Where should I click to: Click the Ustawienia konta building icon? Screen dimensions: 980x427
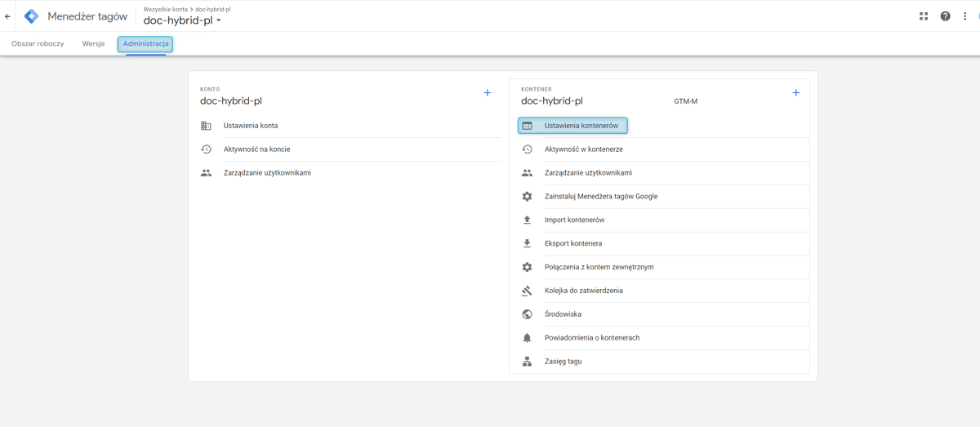click(206, 126)
